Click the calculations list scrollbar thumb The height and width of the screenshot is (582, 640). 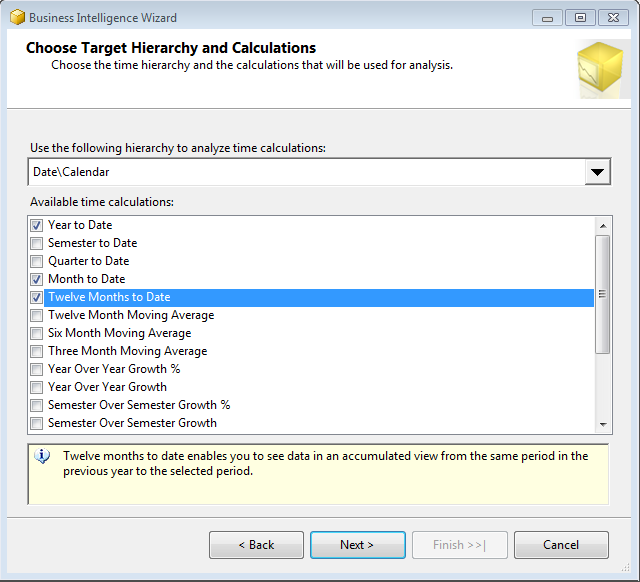(602, 294)
